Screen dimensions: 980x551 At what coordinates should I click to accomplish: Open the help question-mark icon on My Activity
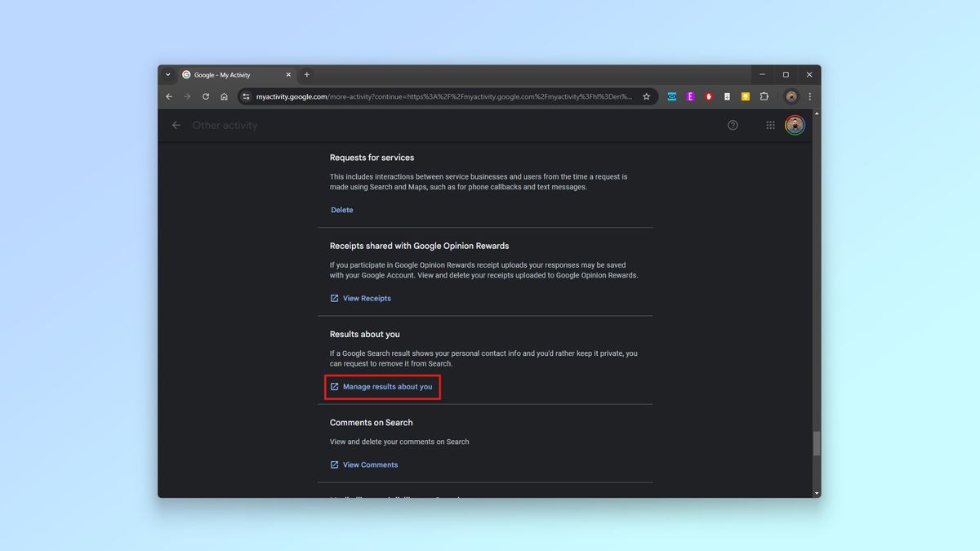[733, 125]
